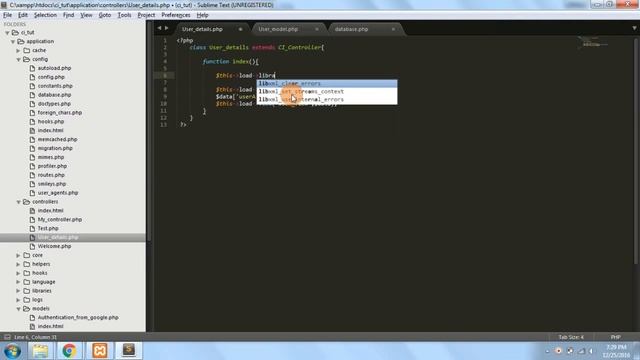Open Google Chrome from the taskbar

(69, 351)
